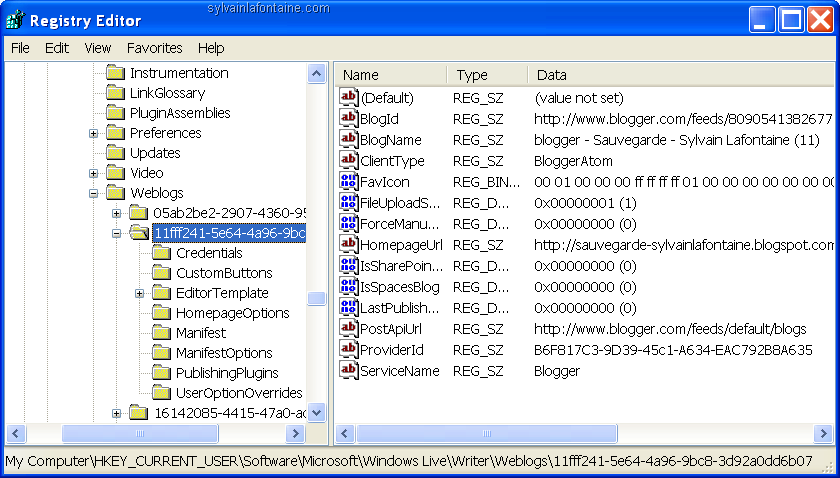Click the string icon beside ServiceName

click(349, 370)
